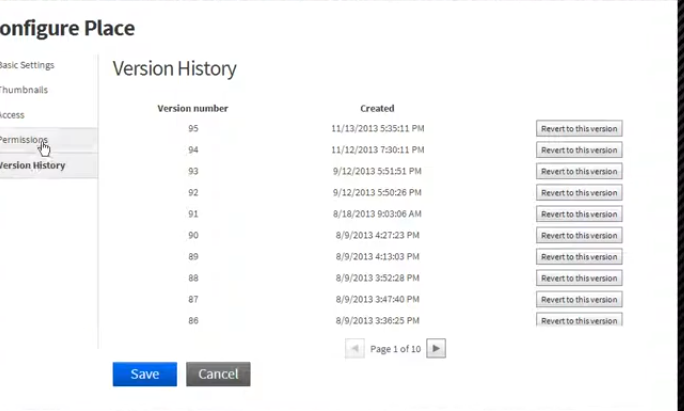Select the Version History tab
The image size is (684, 411).
pyautogui.click(x=33, y=165)
